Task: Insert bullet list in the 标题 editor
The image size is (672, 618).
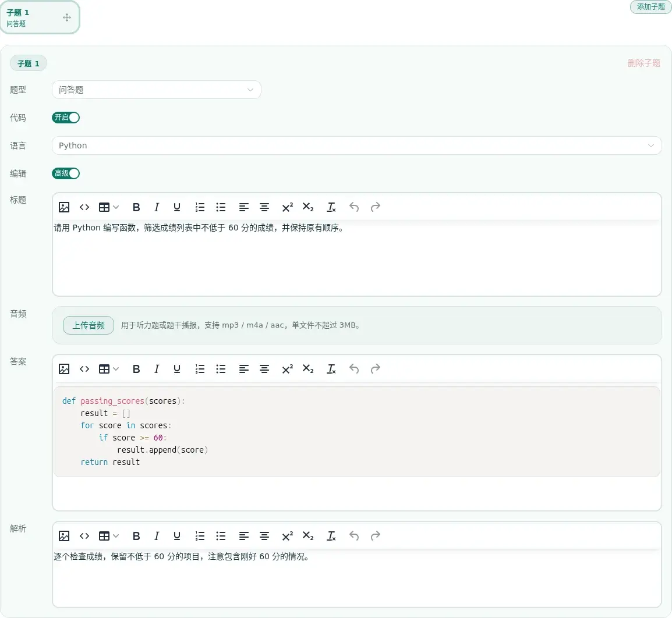Action: tap(221, 207)
